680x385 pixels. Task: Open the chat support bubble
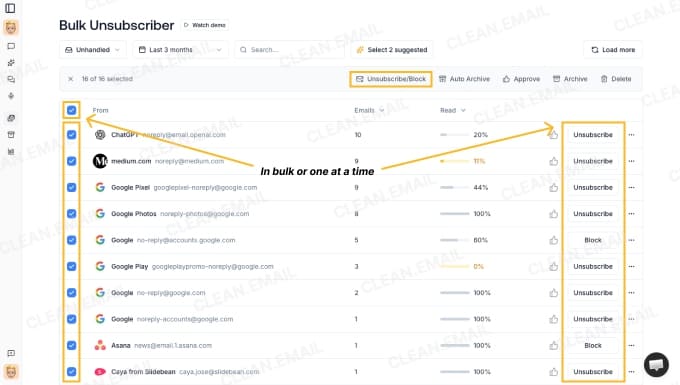[x=656, y=365]
